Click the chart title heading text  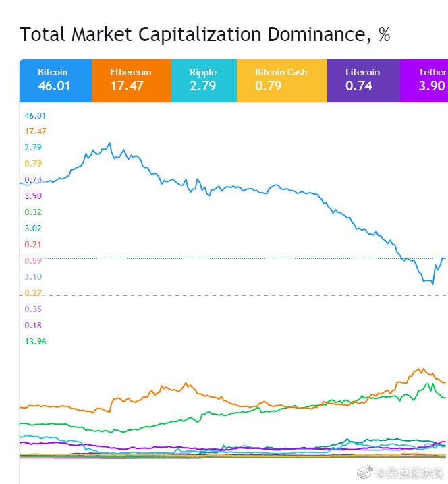coord(204,34)
